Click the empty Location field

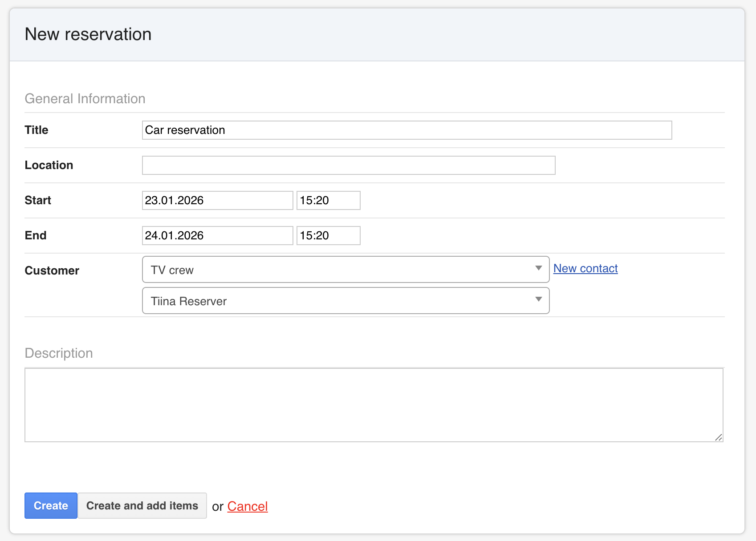click(x=348, y=166)
